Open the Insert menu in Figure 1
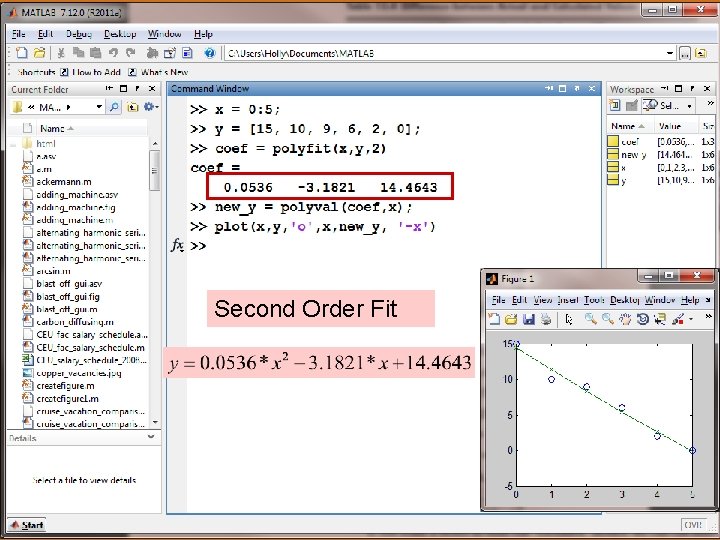This screenshot has width=720, height=540. tap(568, 300)
